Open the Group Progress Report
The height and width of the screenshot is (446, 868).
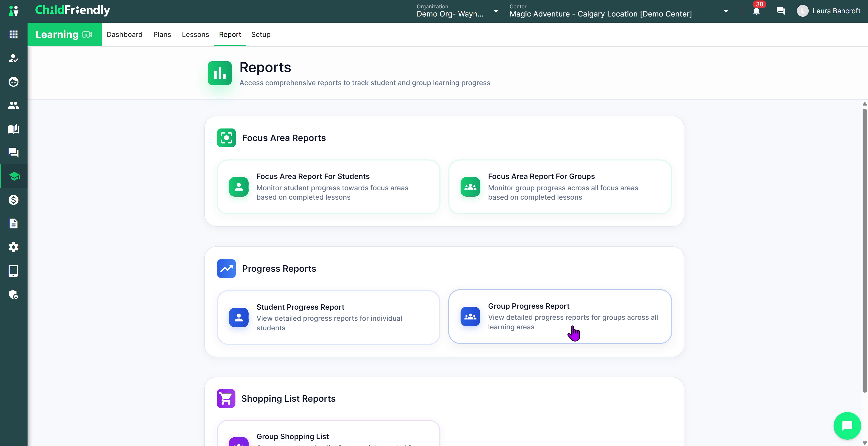tap(560, 316)
